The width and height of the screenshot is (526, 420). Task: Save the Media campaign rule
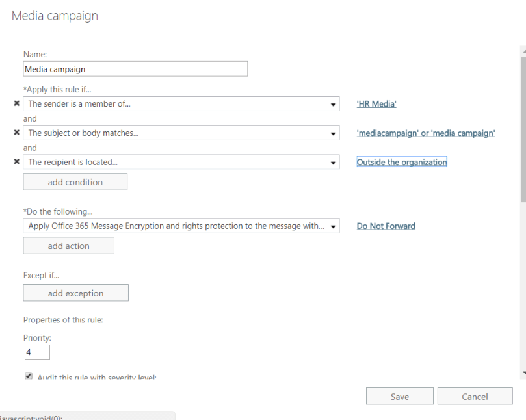(x=399, y=396)
